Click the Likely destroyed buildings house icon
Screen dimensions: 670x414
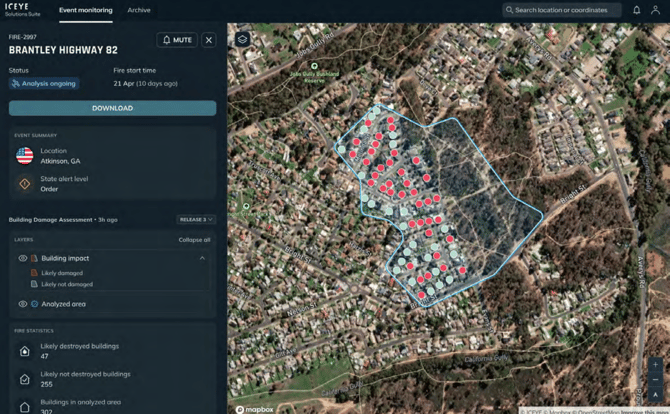point(25,351)
